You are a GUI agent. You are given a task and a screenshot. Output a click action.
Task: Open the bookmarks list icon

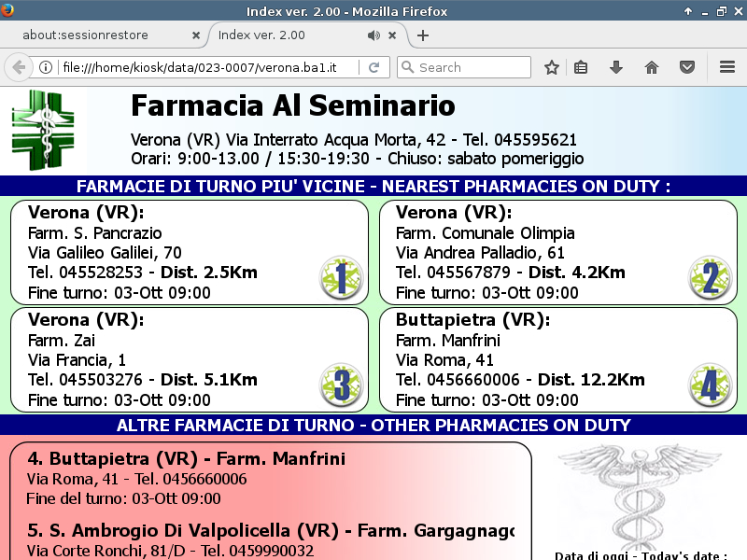click(x=581, y=67)
